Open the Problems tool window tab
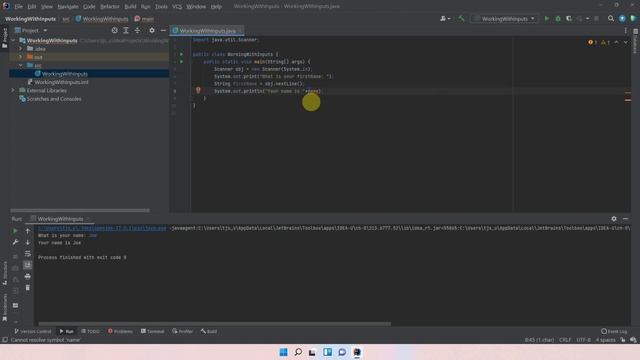 click(x=120, y=331)
